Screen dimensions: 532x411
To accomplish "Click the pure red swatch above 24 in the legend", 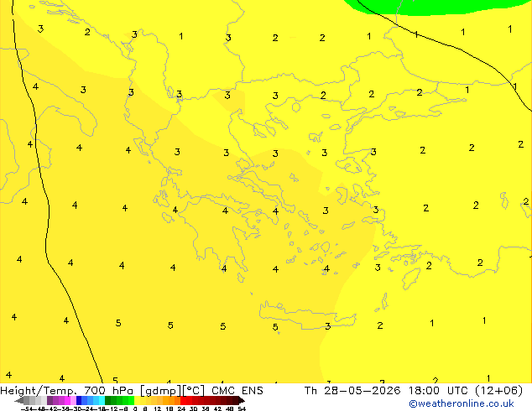I will pyautogui.click(x=183, y=400).
